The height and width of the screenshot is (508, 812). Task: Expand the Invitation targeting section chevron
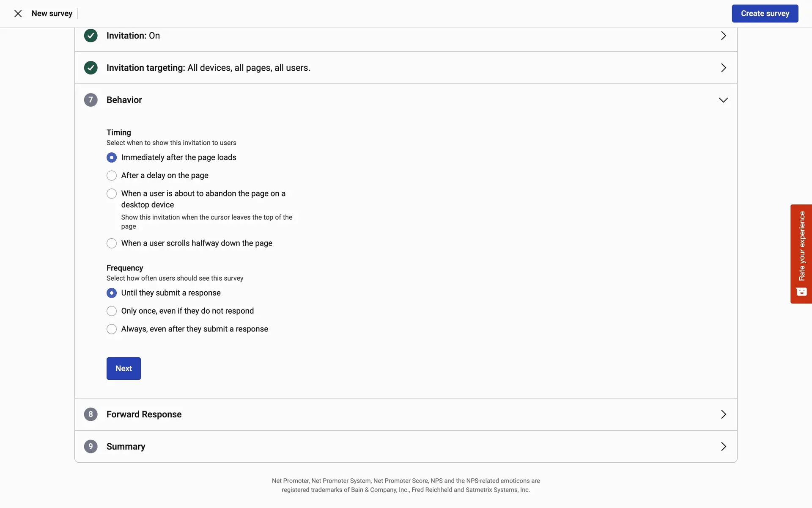click(723, 68)
